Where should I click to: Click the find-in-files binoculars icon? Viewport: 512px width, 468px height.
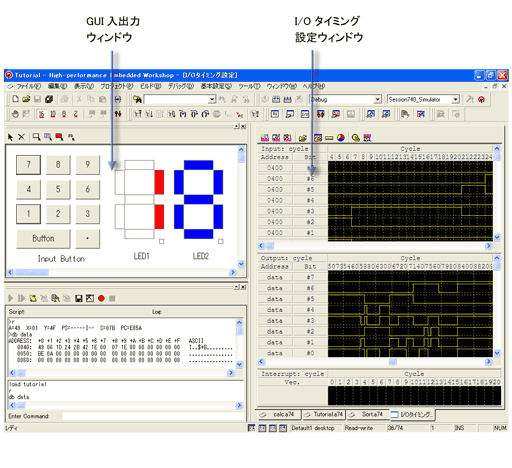click(x=137, y=99)
